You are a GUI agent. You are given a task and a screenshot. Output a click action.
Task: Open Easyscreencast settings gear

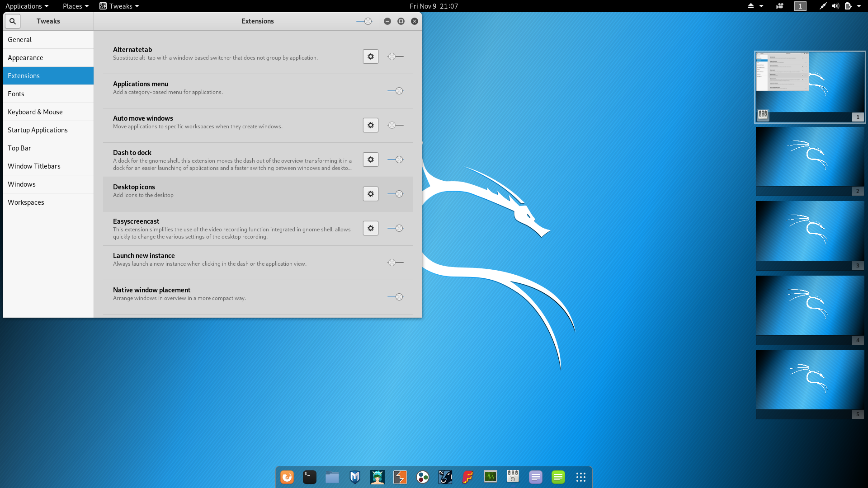[x=370, y=228]
